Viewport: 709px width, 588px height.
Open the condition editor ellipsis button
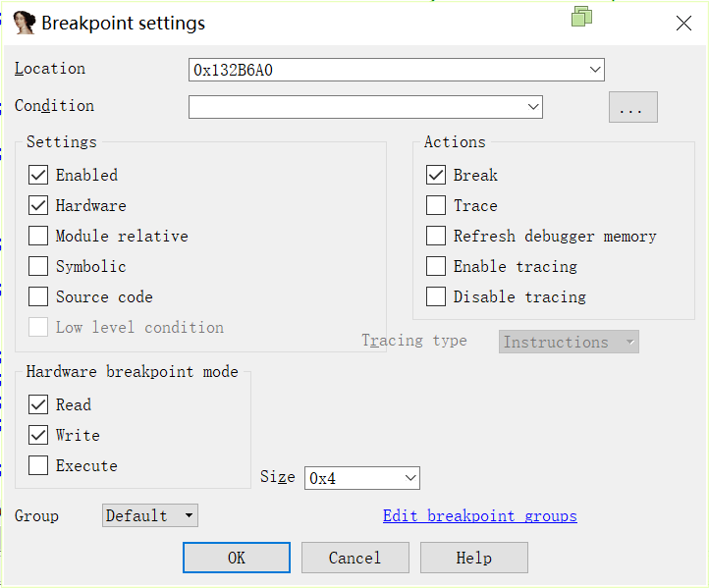(633, 107)
